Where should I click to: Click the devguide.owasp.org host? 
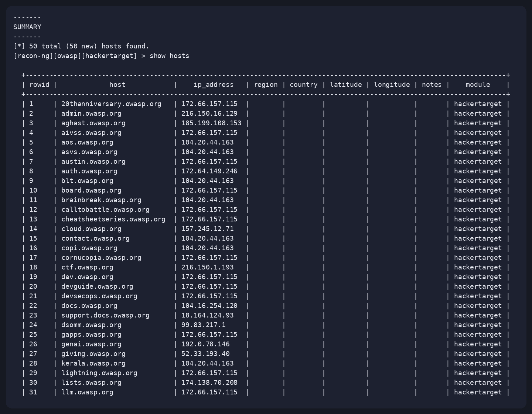[x=97, y=286]
